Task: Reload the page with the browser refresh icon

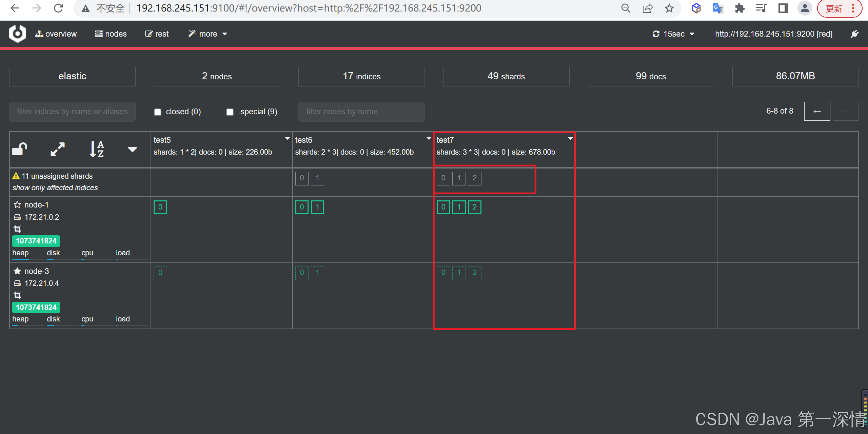Action: coord(59,8)
